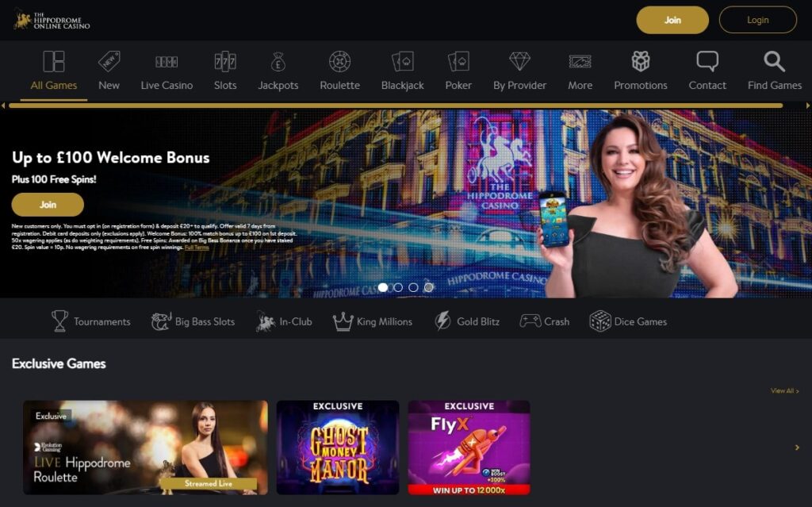Expand Exclusive Games with View All arrow
The image size is (812, 507).
pyautogui.click(x=784, y=391)
